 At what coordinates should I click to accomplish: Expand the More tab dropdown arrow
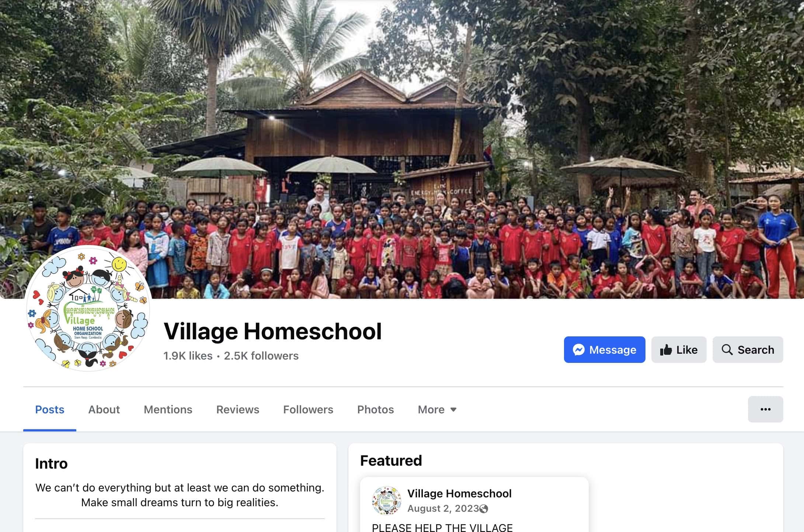453,410
